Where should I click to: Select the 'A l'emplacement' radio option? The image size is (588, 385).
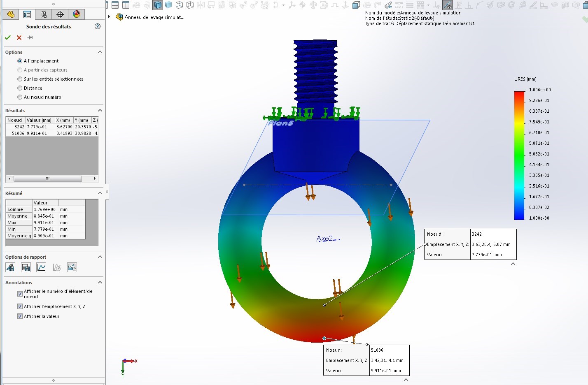[x=20, y=61]
